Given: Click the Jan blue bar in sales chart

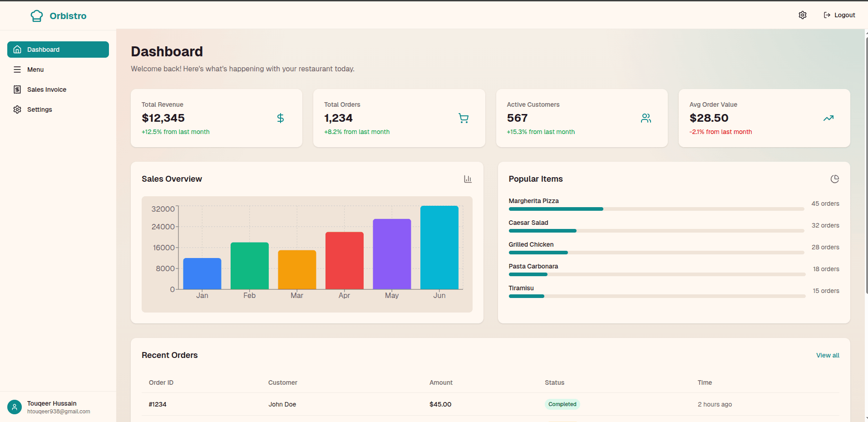Looking at the screenshot, I should point(202,273).
